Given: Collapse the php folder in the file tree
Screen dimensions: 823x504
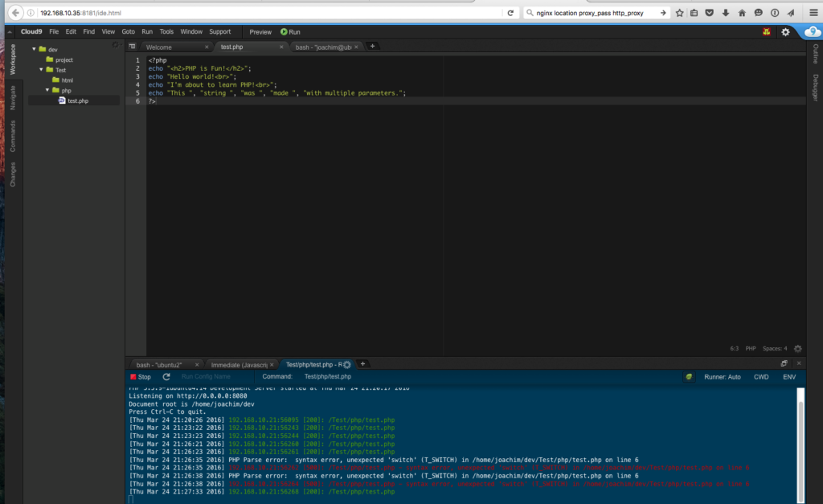Looking at the screenshot, I should pos(49,90).
